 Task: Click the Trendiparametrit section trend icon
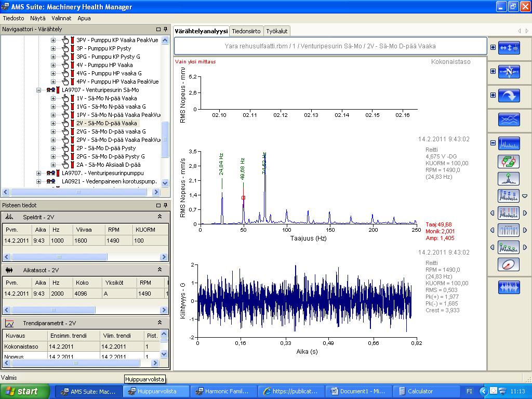[x=9, y=323]
